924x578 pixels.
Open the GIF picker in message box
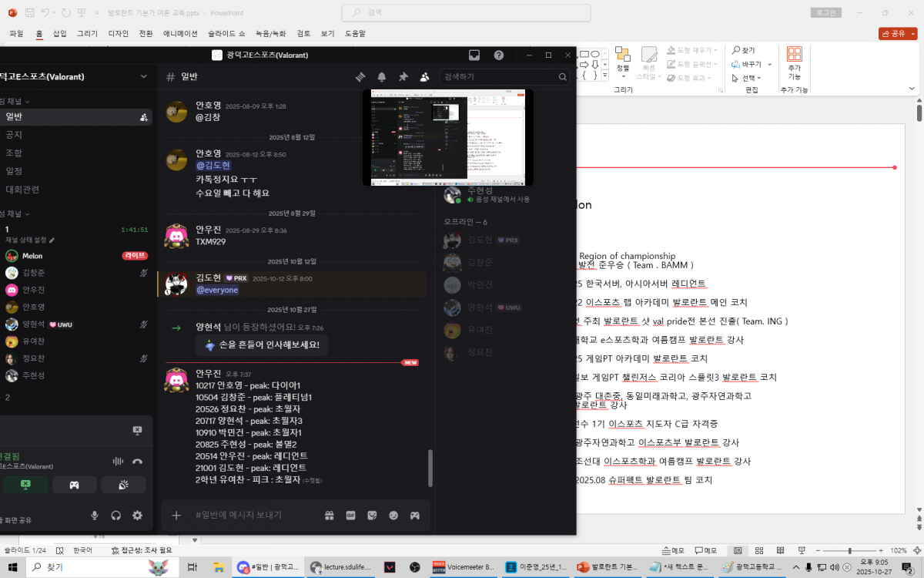click(350, 516)
